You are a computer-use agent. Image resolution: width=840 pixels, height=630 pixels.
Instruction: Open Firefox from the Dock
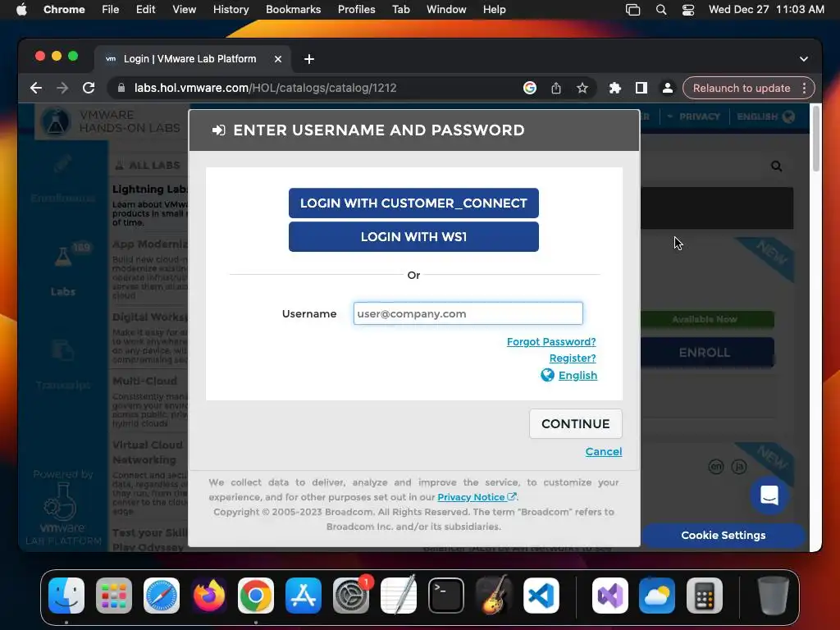pyautogui.click(x=209, y=596)
